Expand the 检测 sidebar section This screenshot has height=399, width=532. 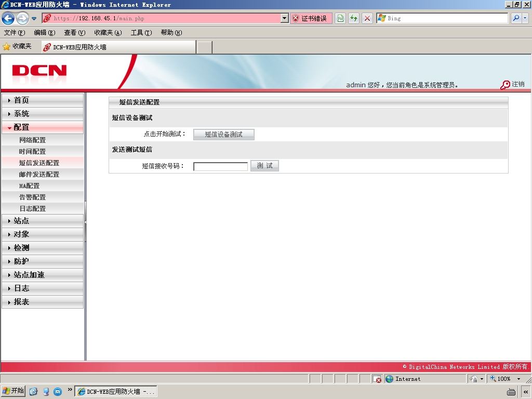[x=43, y=248]
